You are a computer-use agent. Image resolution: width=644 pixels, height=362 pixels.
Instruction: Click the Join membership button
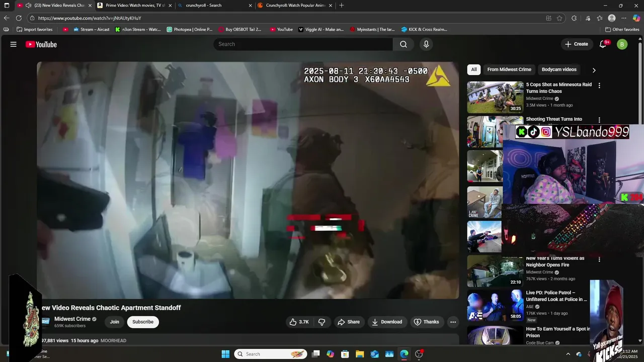(115, 322)
